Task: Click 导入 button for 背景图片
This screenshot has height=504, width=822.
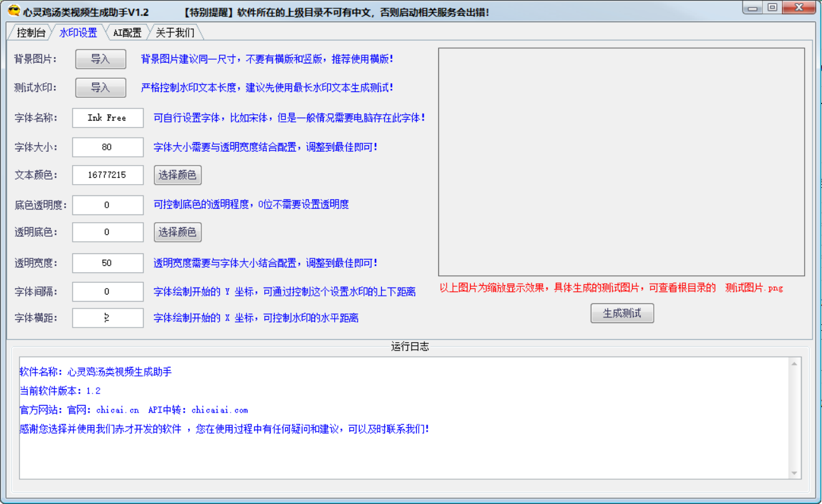Action: (101, 59)
